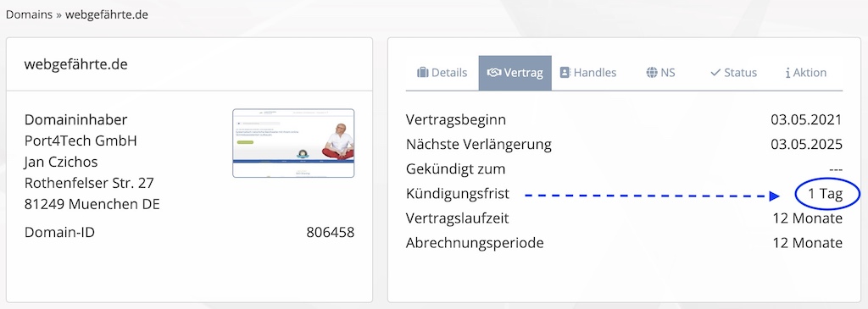
Task: Click the Vertragsbeginn label
Action: coord(455,119)
